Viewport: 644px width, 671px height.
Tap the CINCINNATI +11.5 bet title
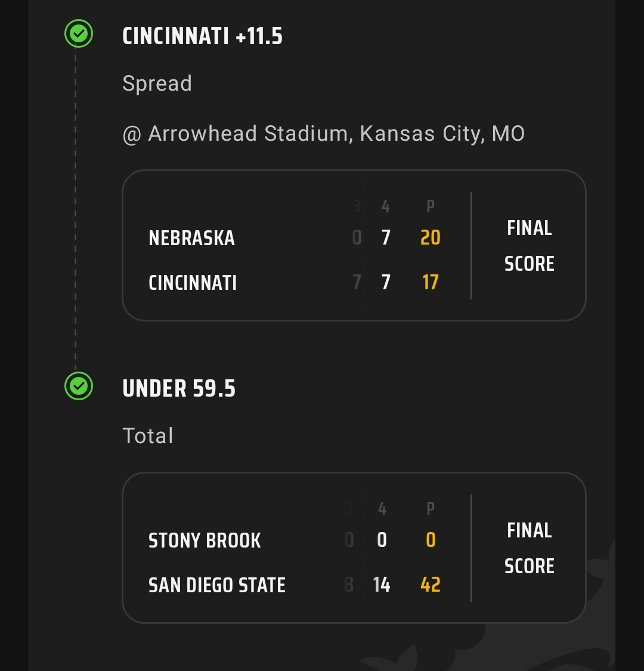202,36
